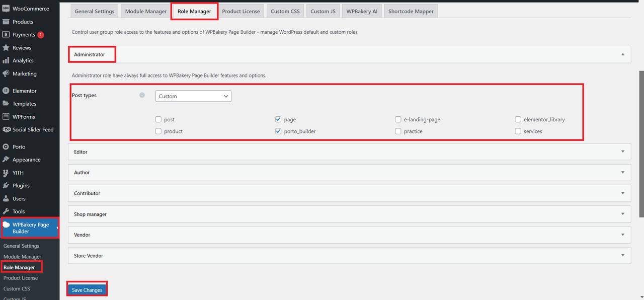Check the practice checkbox

pos(398,131)
